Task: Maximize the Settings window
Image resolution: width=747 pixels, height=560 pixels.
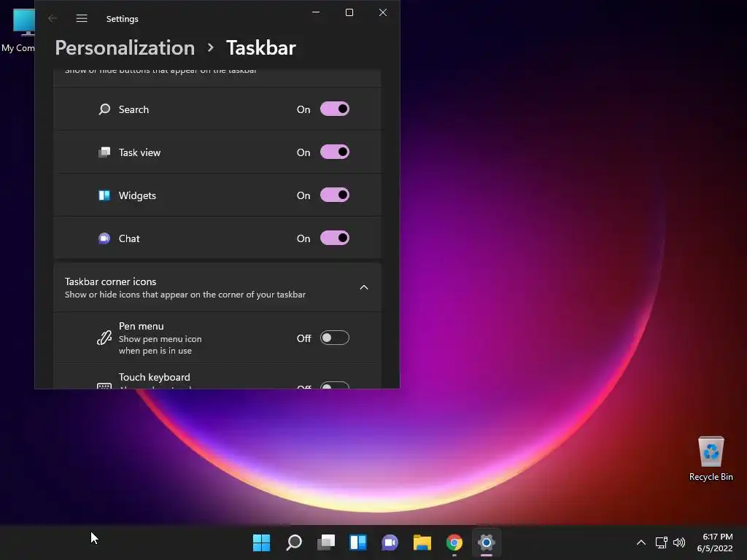Action: 349,12
